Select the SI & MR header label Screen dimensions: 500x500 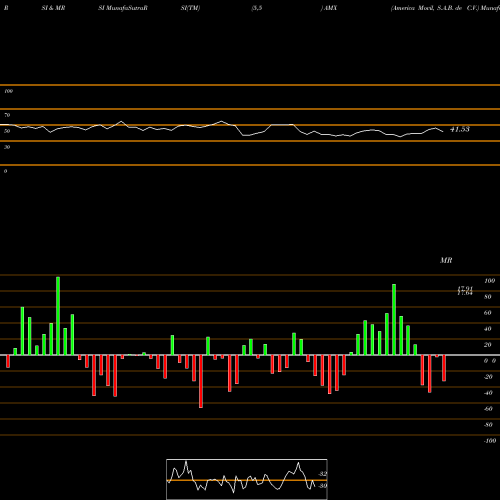pos(53,8)
